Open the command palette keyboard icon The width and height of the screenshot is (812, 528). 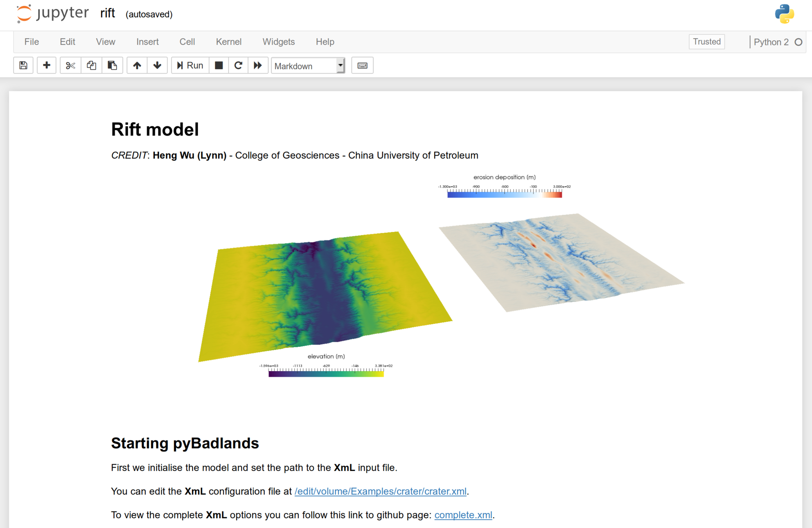pyautogui.click(x=362, y=65)
